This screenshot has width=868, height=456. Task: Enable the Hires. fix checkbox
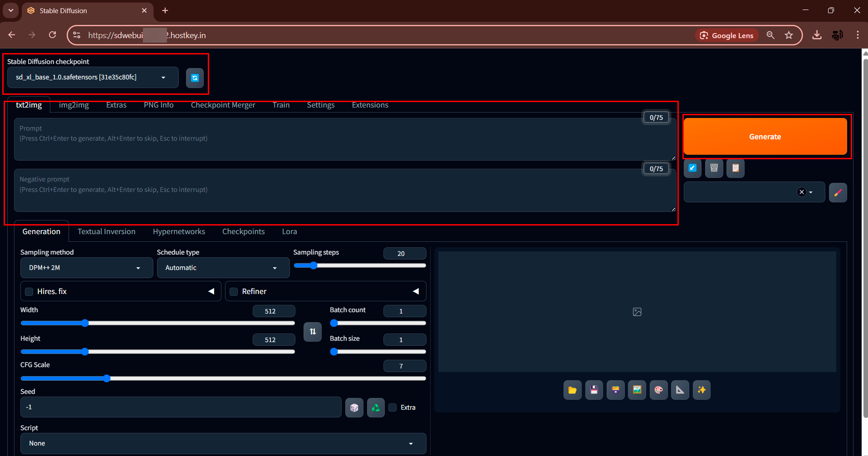click(29, 292)
